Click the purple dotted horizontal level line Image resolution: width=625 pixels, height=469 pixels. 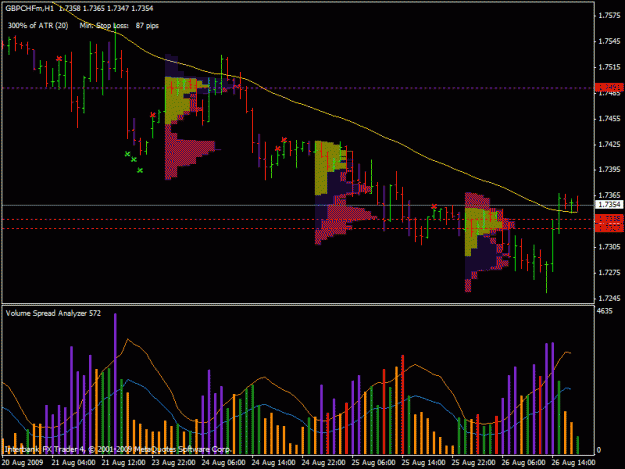[x=298, y=88]
